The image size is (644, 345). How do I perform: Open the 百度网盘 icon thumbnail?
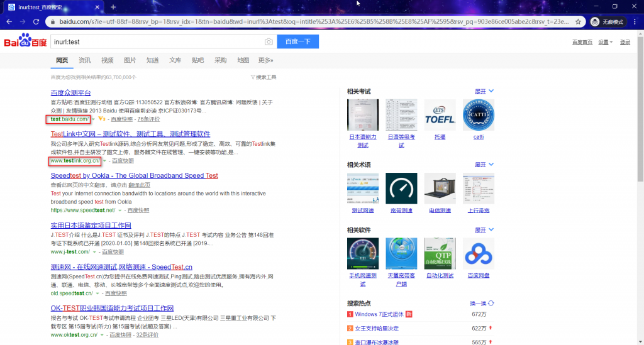point(479,253)
